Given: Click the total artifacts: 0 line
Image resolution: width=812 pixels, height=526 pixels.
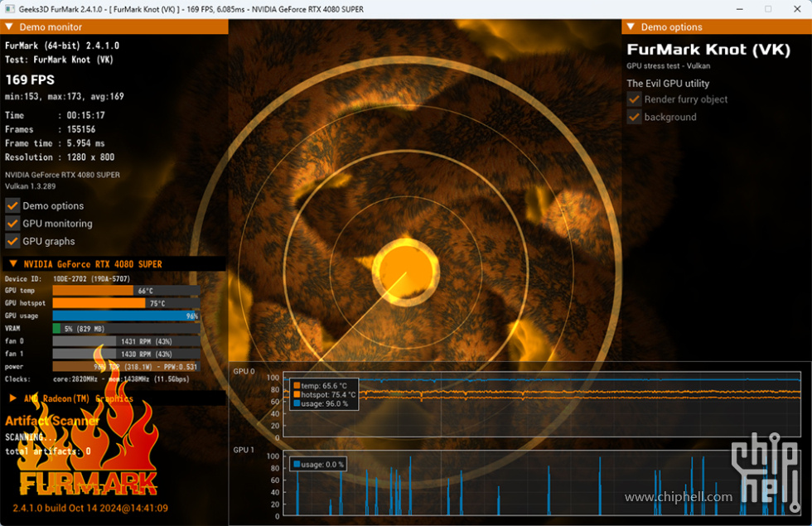Looking at the screenshot, I should point(48,451).
